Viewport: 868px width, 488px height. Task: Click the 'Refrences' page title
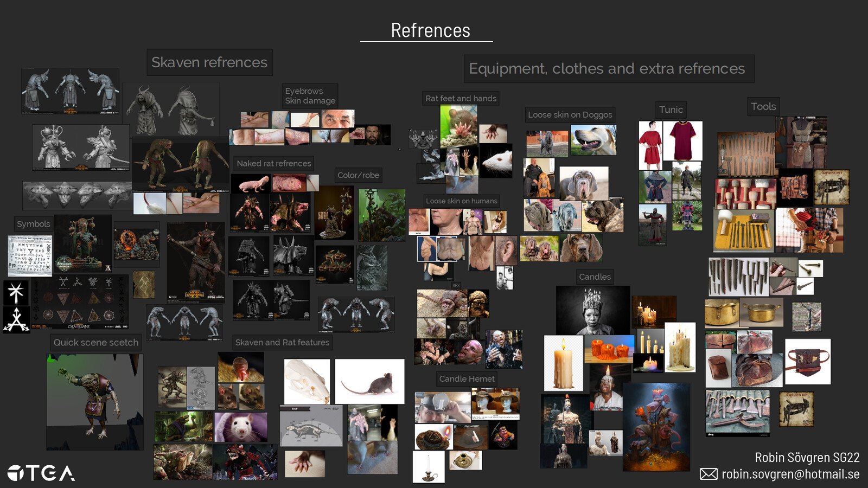431,30
